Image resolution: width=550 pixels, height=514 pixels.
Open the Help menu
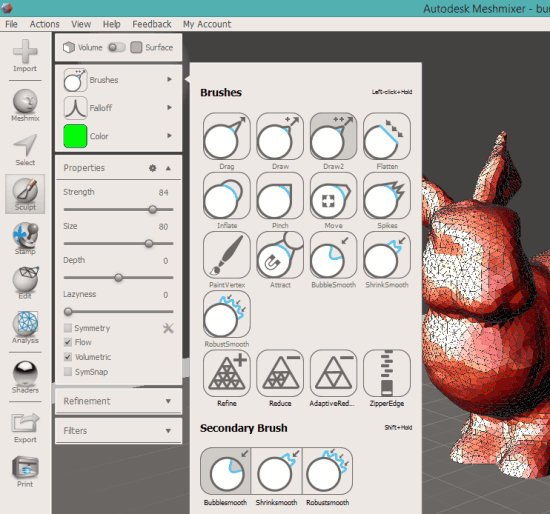pyautogui.click(x=112, y=24)
